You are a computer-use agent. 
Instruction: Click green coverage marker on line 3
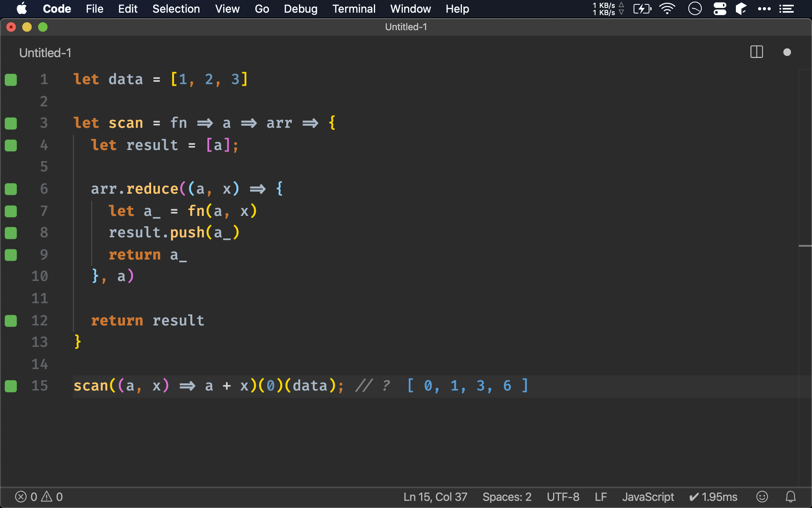[11, 123]
